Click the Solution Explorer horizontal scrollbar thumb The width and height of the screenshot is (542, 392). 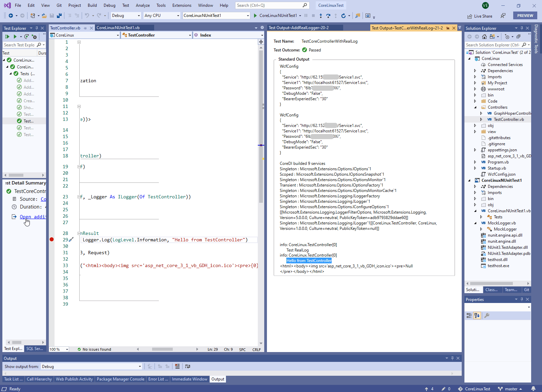pyautogui.click(x=492, y=283)
